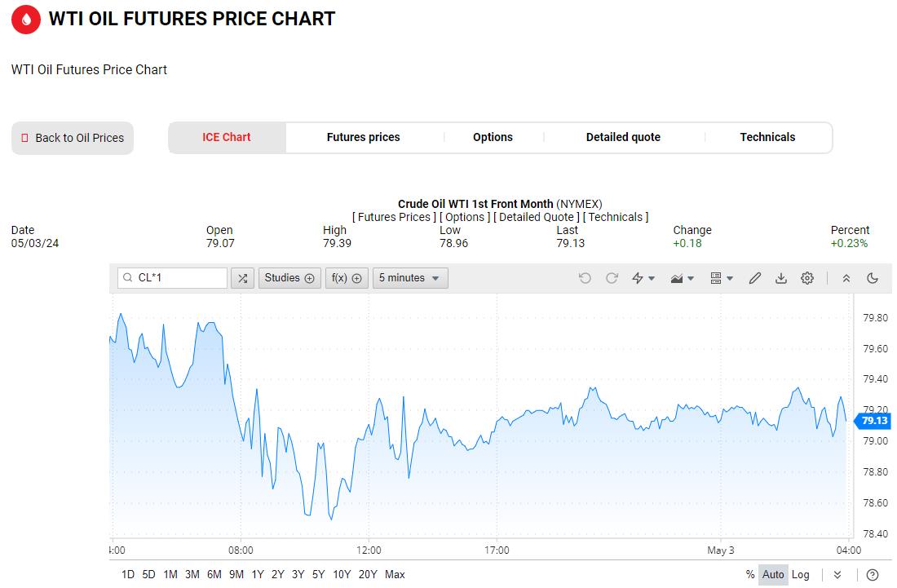Collapse the chart toolbar with double chevron up

pos(846,278)
